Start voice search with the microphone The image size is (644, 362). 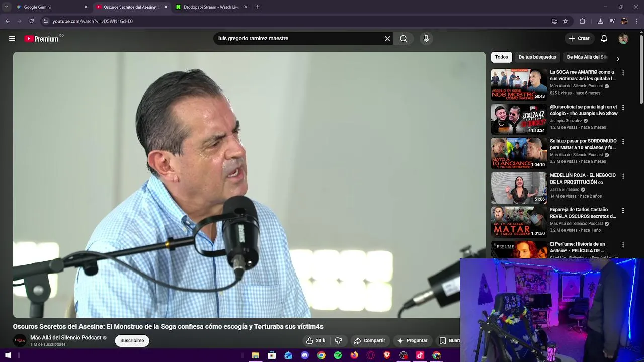click(426, 39)
